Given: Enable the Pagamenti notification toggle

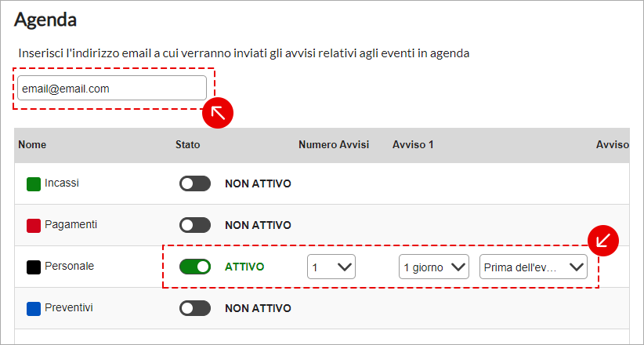Looking at the screenshot, I should pyautogui.click(x=195, y=225).
